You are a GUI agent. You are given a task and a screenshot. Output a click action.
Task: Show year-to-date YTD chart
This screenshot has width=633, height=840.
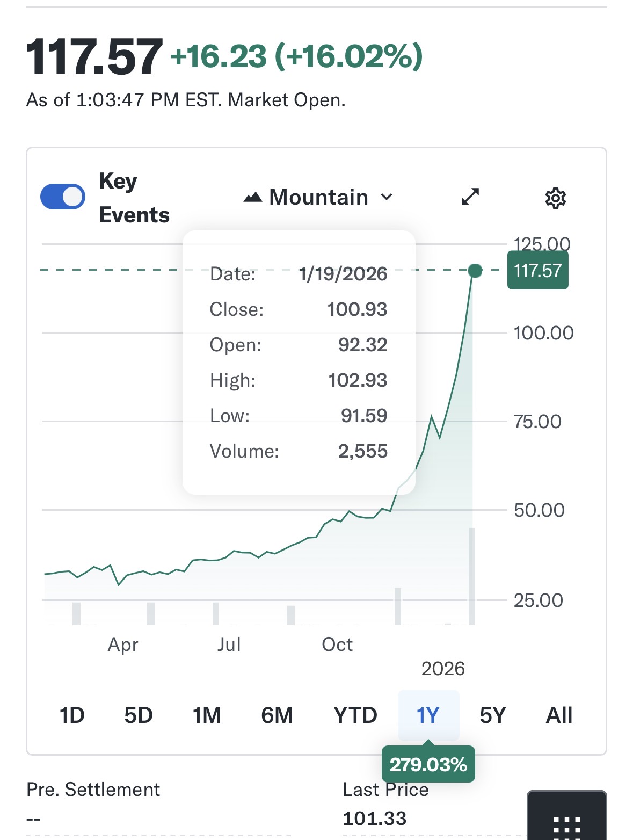(x=355, y=715)
